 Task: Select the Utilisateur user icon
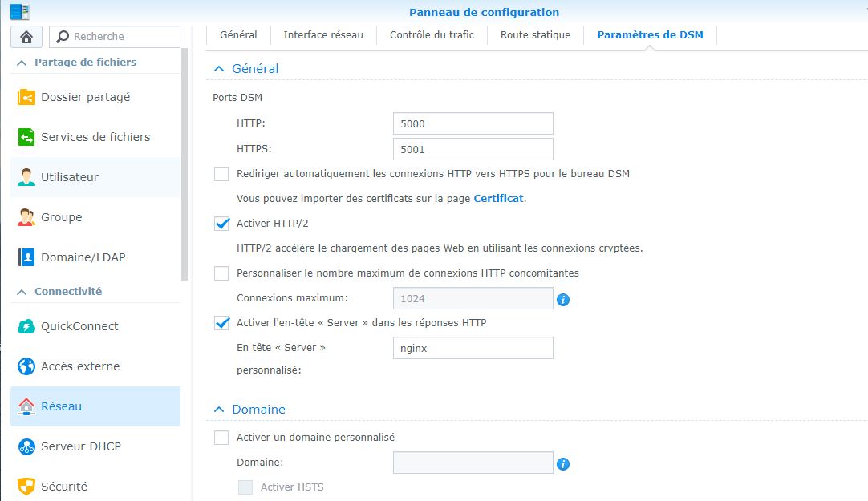click(26, 177)
